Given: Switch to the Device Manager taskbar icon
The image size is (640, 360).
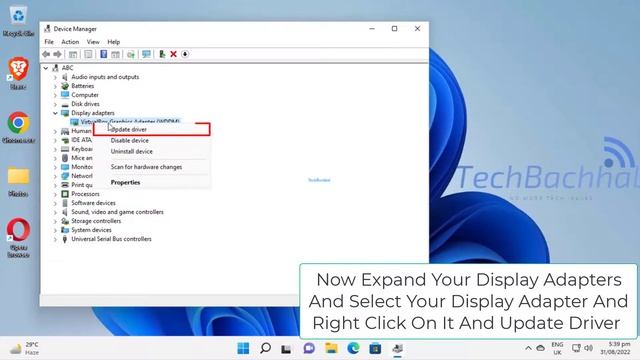Looking at the screenshot, I should pos(397,348).
